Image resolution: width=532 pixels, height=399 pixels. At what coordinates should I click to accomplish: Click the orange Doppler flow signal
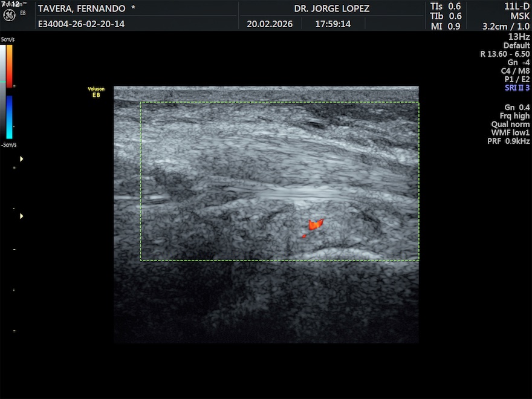[x=316, y=224]
